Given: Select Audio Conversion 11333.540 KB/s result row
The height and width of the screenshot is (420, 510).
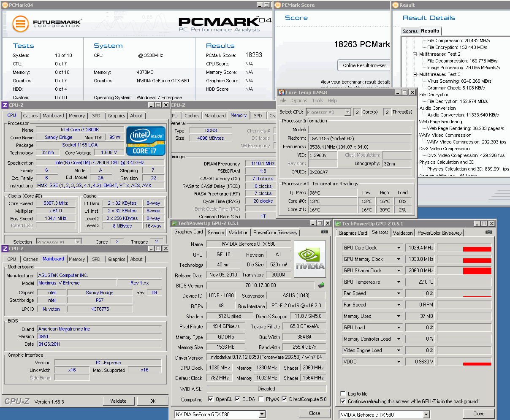Looking at the screenshot, I should [x=463, y=115].
